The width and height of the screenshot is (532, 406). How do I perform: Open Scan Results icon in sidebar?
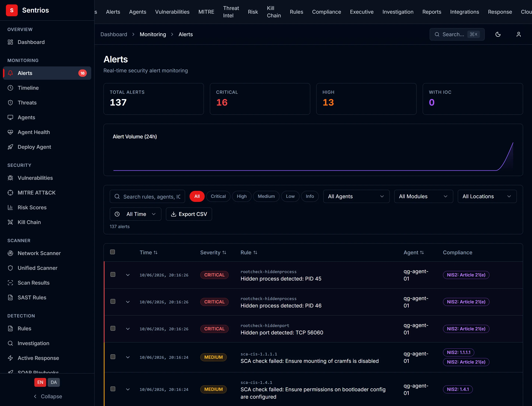click(x=10, y=283)
